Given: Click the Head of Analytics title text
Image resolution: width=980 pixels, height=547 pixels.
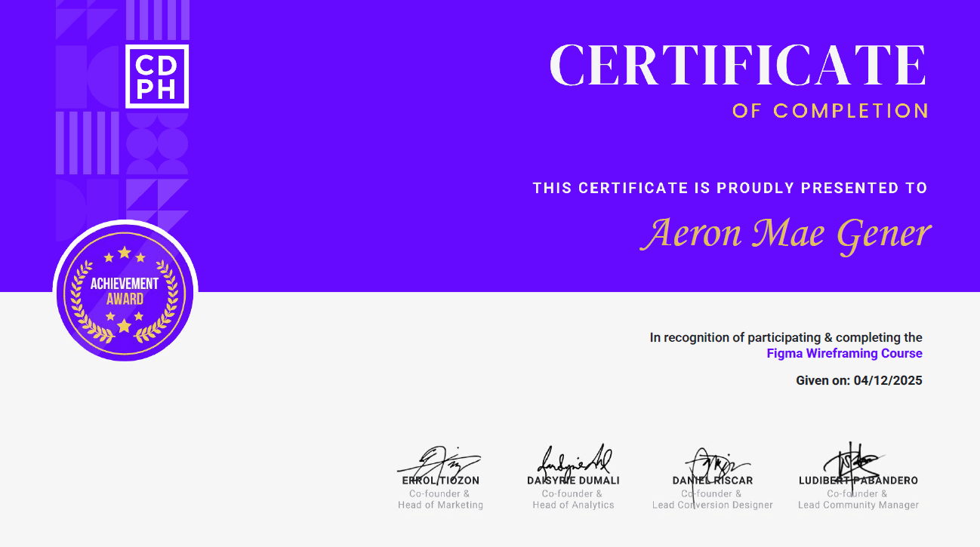Looking at the screenshot, I should [573, 506].
